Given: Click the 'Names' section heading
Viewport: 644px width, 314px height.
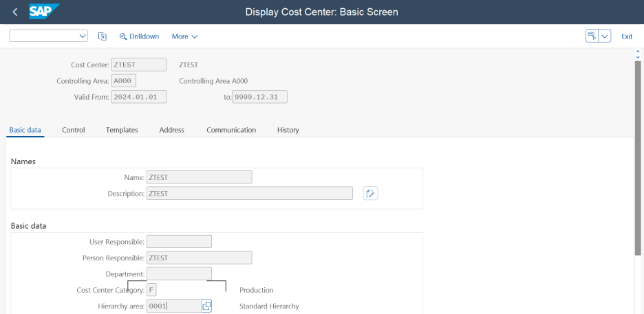Looking at the screenshot, I should (x=23, y=161).
